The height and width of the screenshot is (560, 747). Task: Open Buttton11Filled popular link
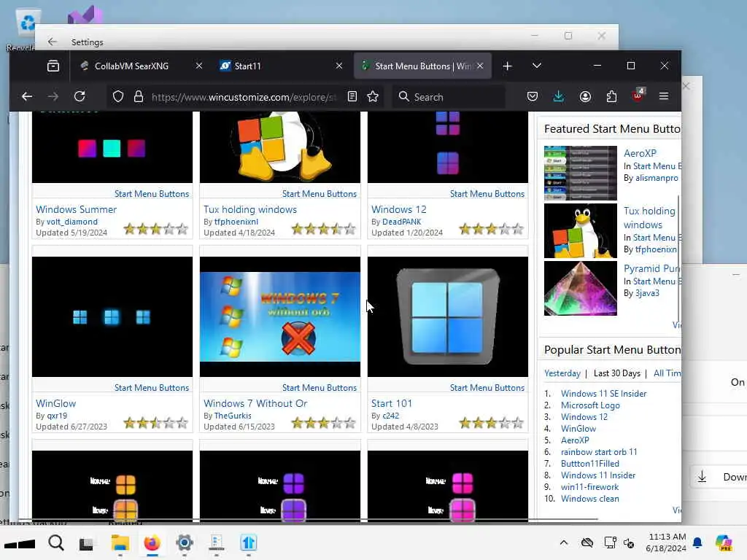pyautogui.click(x=589, y=464)
